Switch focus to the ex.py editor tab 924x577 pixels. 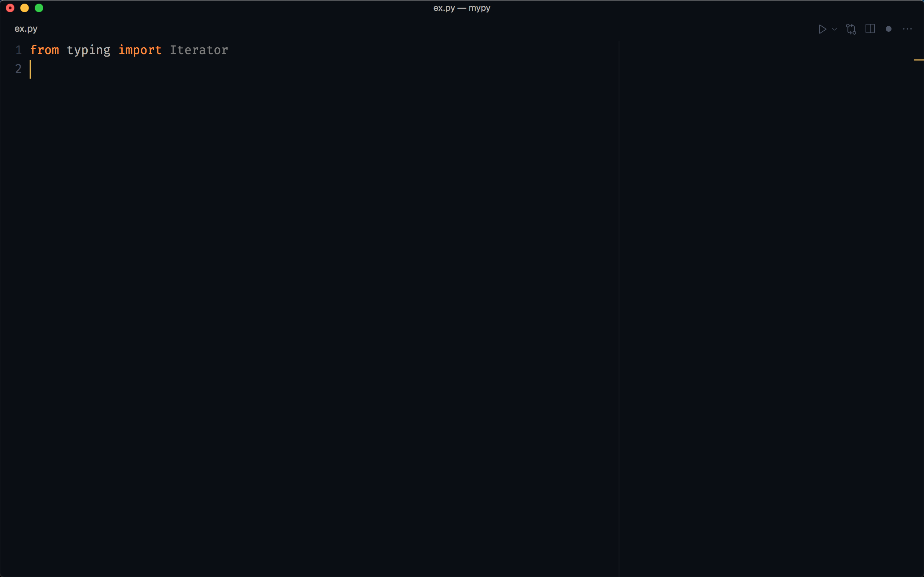point(25,28)
